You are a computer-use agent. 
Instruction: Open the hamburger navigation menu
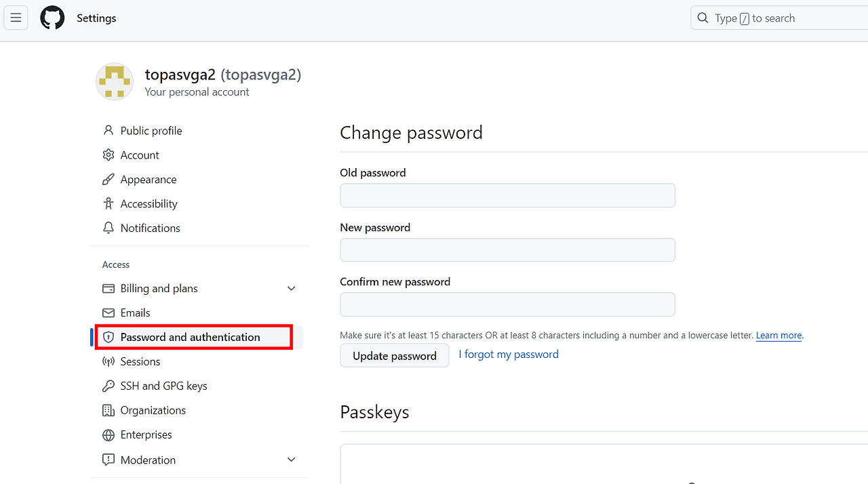tap(16, 18)
